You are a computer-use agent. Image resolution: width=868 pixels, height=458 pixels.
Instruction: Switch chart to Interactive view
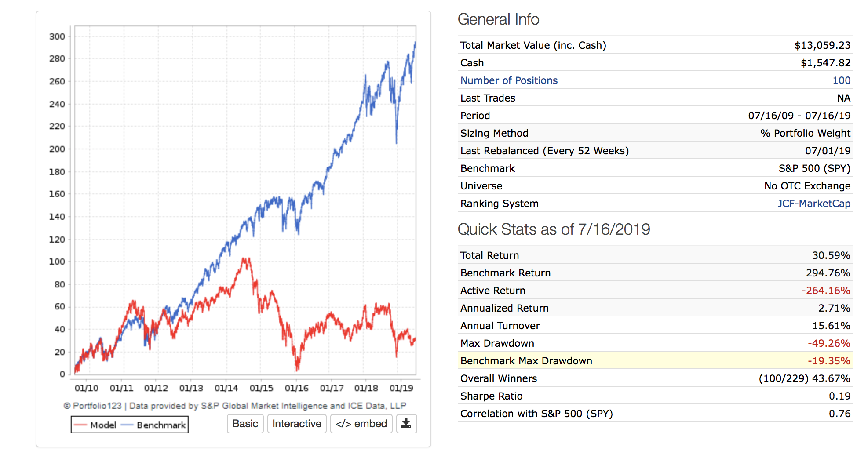tap(297, 424)
